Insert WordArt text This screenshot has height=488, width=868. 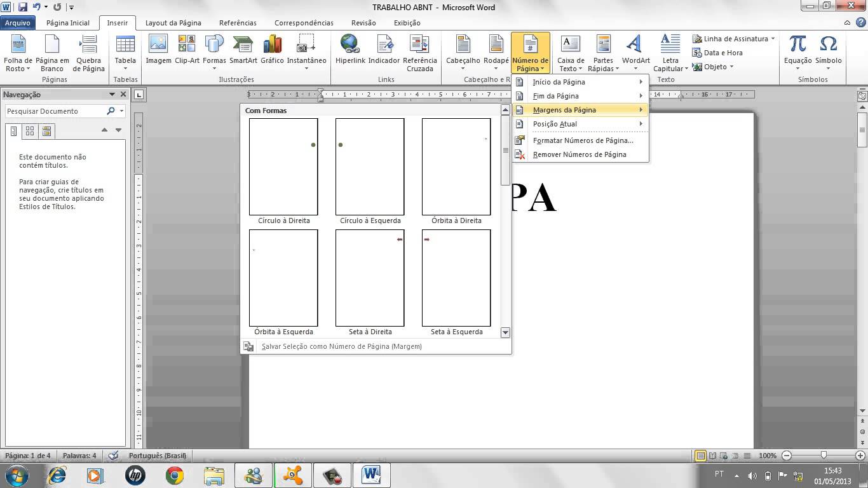coord(635,50)
